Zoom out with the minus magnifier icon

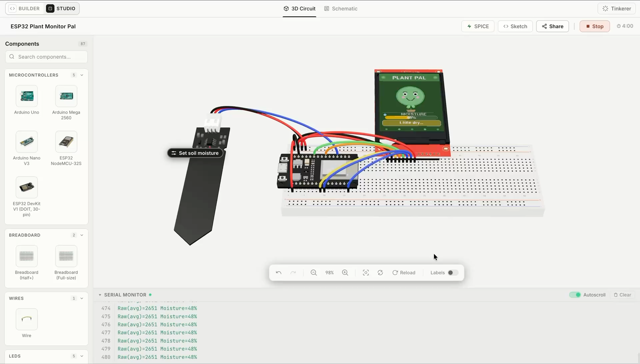coord(314,273)
